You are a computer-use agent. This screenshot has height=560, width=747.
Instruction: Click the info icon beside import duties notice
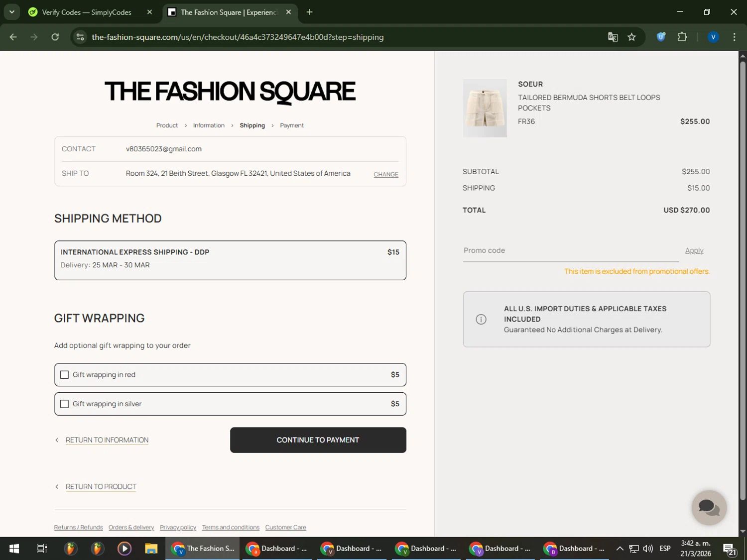[x=481, y=319]
